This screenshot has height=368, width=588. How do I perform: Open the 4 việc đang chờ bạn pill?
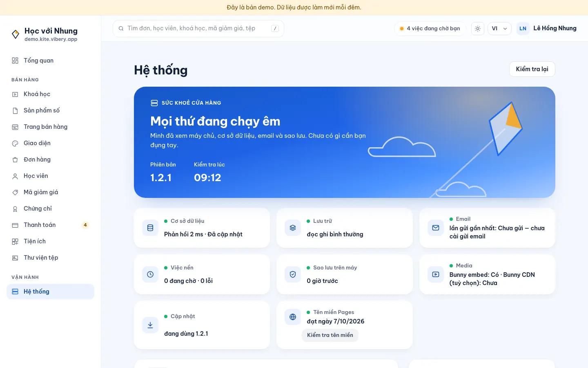(x=430, y=29)
